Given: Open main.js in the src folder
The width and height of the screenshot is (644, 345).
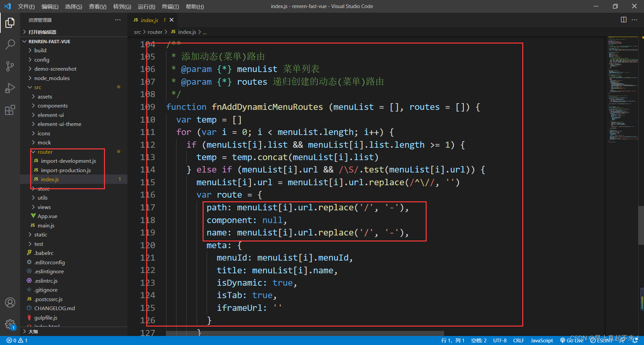Looking at the screenshot, I should [46, 225].
